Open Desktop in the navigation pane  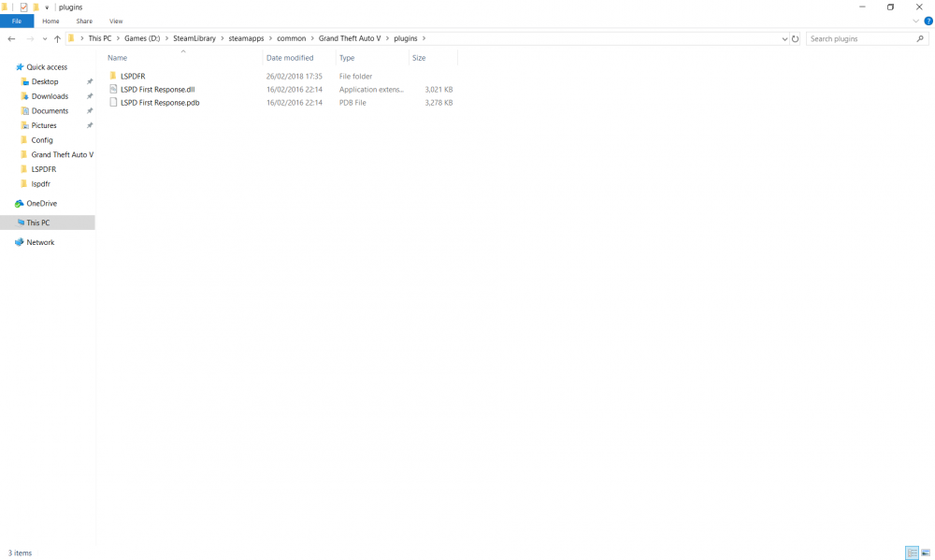pos(45,81)
